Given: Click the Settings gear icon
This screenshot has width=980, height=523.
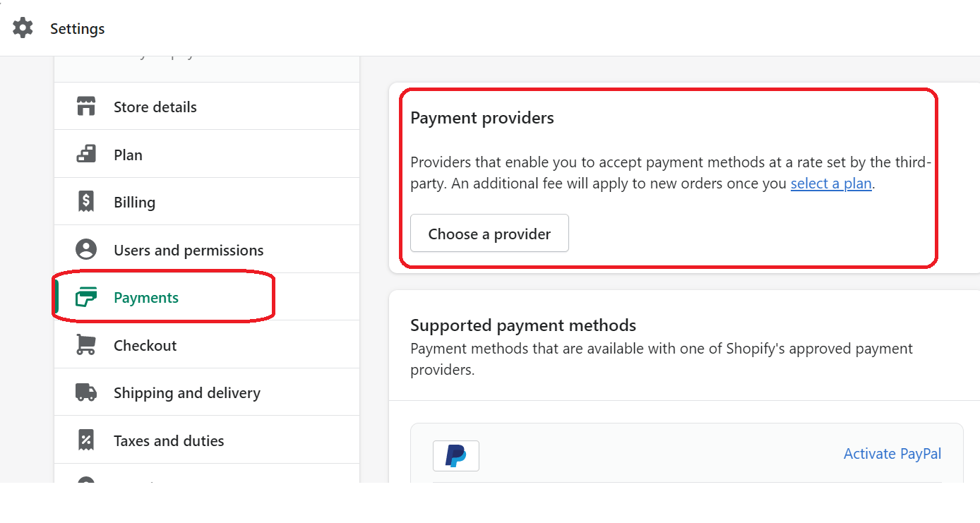Looking at the screenshot, I should tap(23, 28).
